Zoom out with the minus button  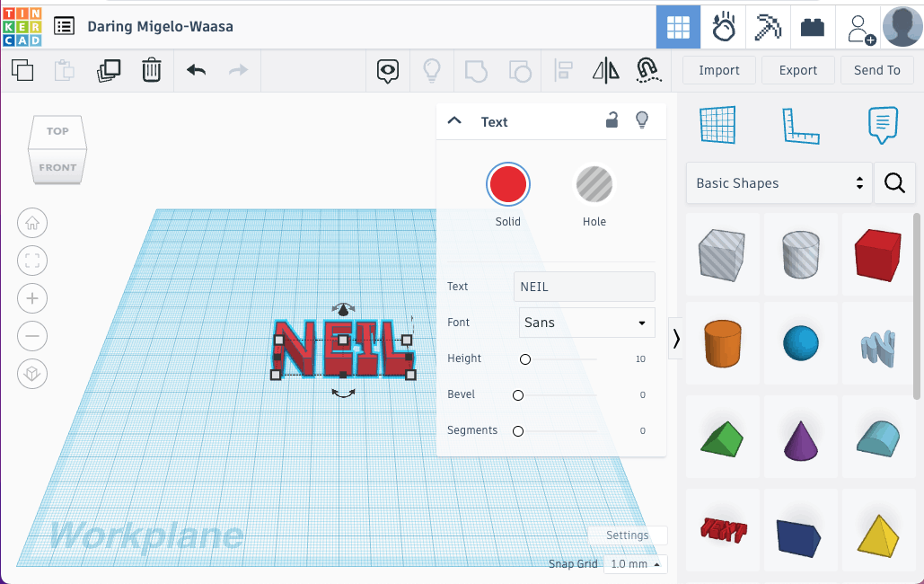(32, 336)
